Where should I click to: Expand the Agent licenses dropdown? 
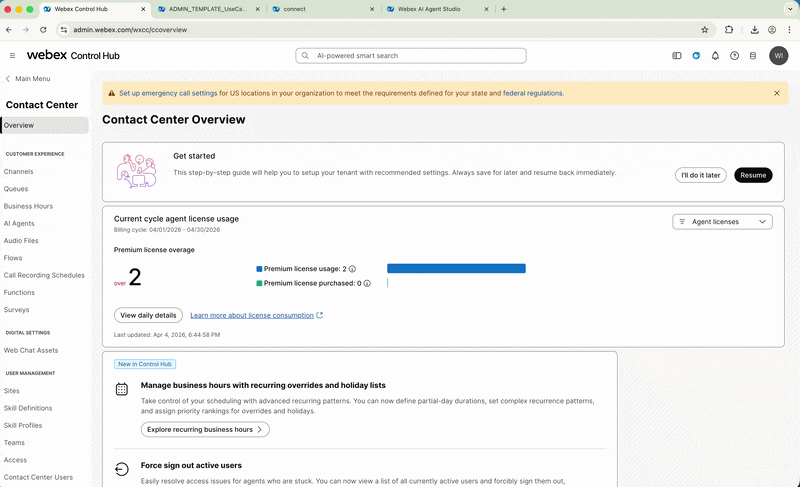pos(722,222)
